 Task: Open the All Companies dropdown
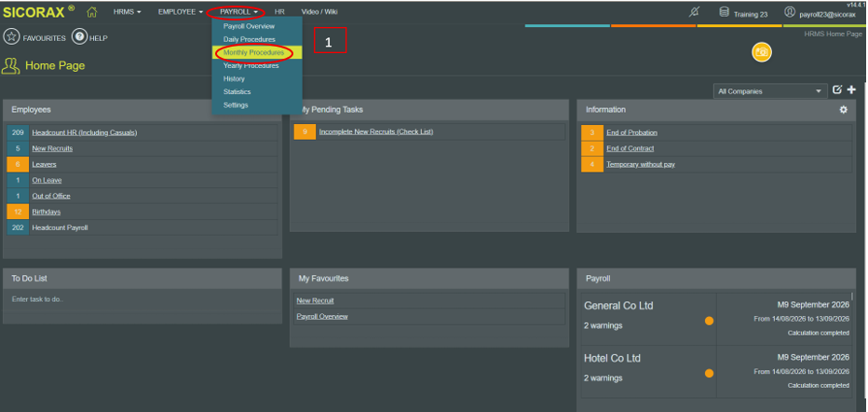[770, 91]
